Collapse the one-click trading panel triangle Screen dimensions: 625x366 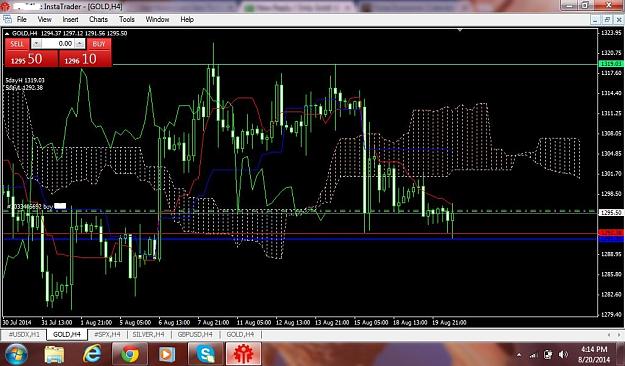pos(7,33)
